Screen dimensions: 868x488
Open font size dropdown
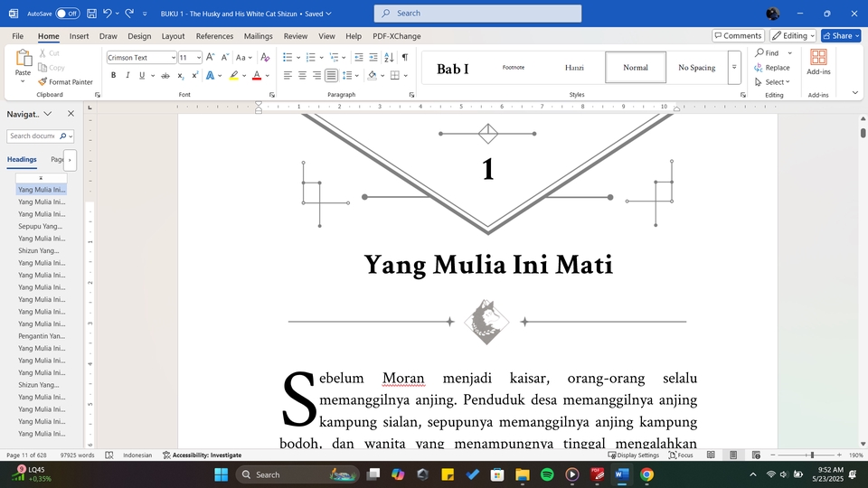pos(199,58)
